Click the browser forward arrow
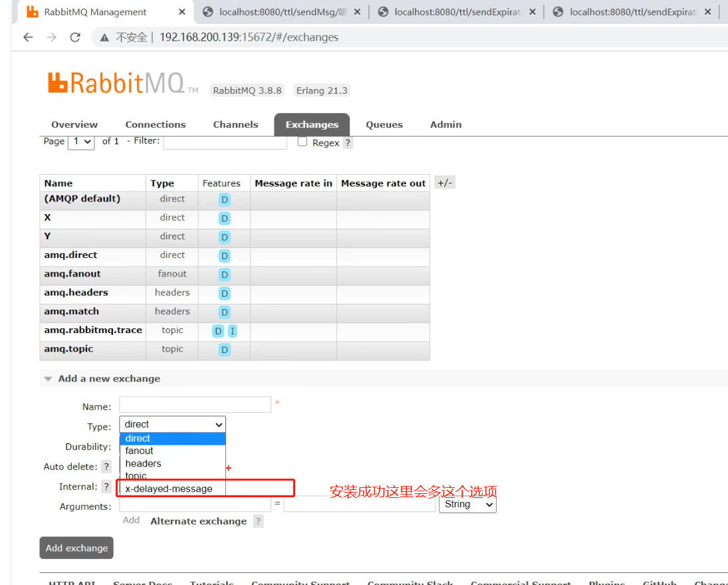 click(52, 37)
